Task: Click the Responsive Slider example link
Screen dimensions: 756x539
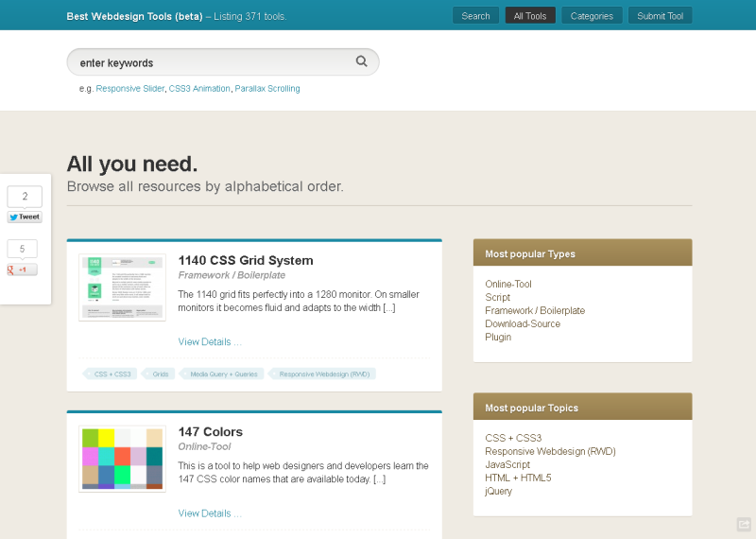Action: pyautogui.click(x=130, y=89)
